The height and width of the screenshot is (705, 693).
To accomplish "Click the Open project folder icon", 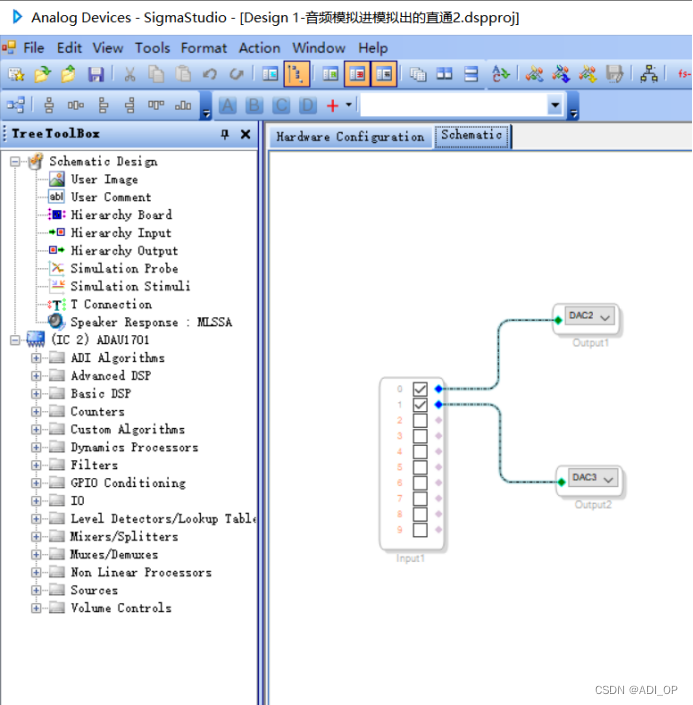I will 42,74.
